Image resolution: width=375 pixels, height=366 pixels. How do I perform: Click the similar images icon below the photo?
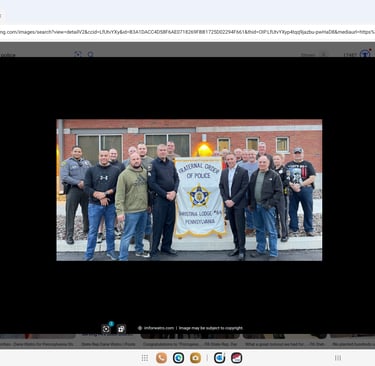(121, 329)
